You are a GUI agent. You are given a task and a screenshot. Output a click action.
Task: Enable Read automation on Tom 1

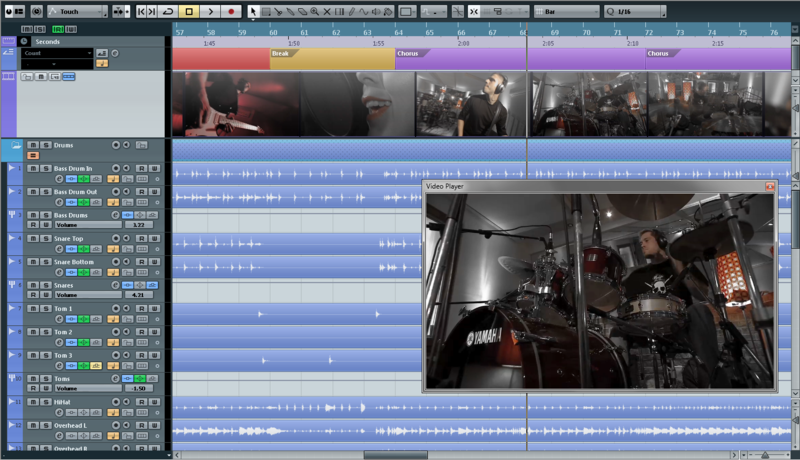[141, 309]
